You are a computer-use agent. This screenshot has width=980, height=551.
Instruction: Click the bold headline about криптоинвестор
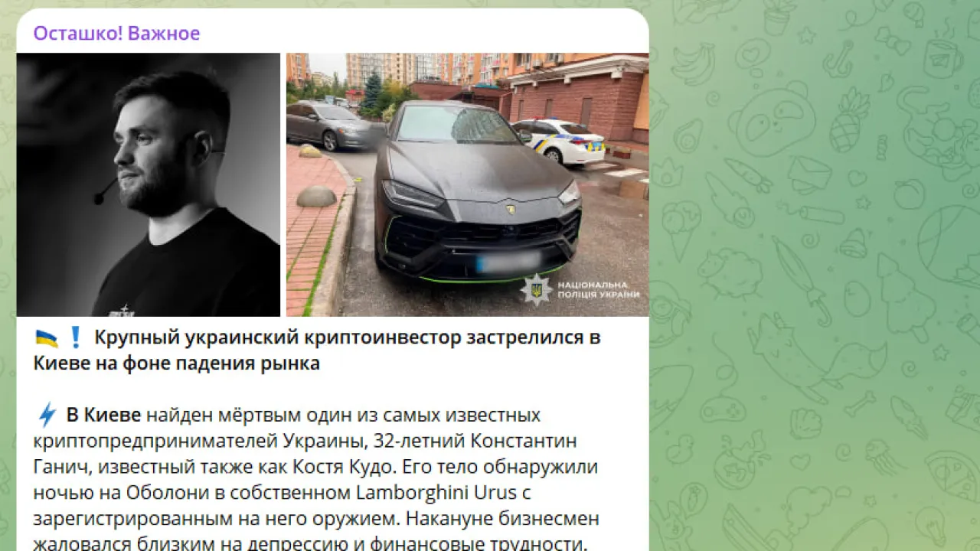[x=318, y=350]
